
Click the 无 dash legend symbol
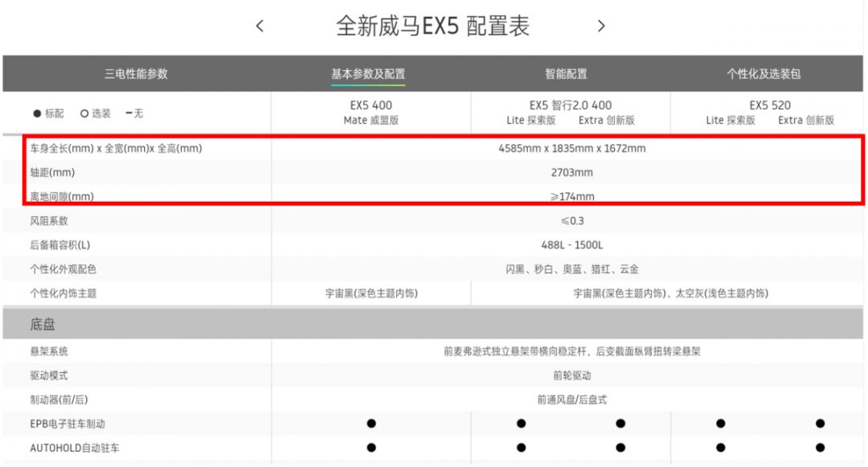(x=129, y=114)
